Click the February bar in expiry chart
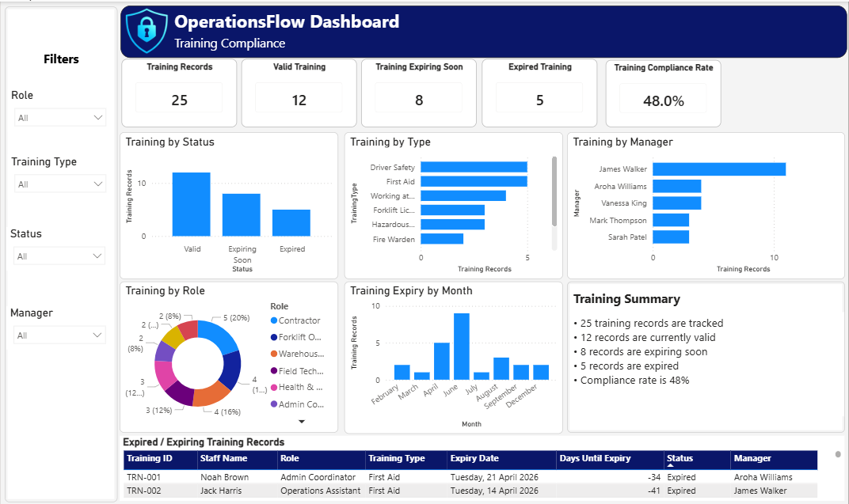Viewport: 849px width, 504px height. point(402,372)
